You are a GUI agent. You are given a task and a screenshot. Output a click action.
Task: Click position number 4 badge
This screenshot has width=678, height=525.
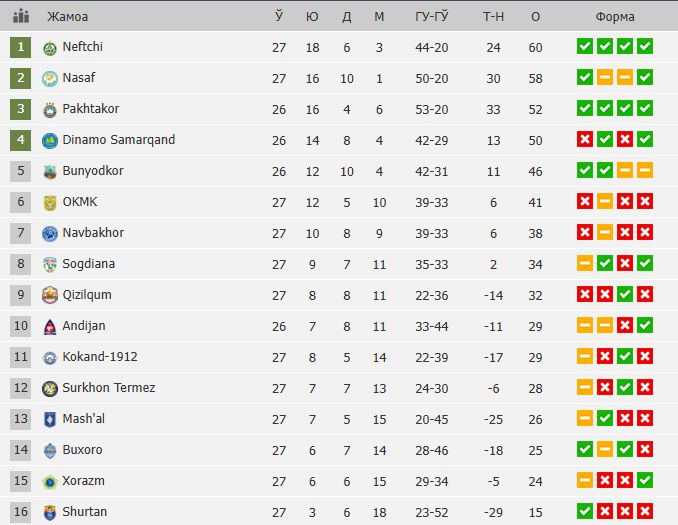coord(20,140)
